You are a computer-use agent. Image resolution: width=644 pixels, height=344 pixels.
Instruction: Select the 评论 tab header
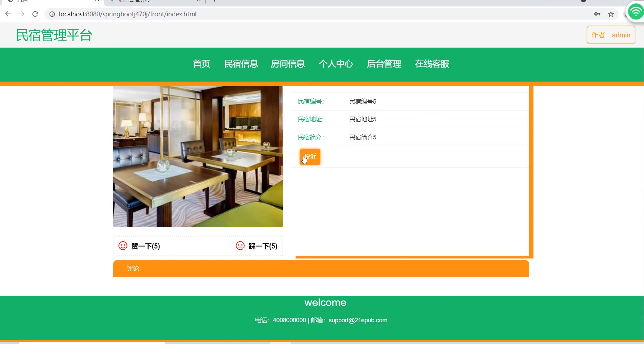[321, 269]
